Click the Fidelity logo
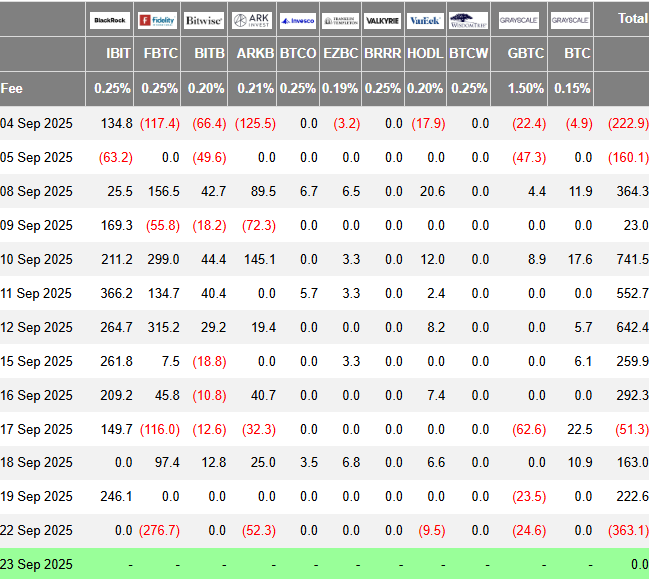 coord(157,20)
